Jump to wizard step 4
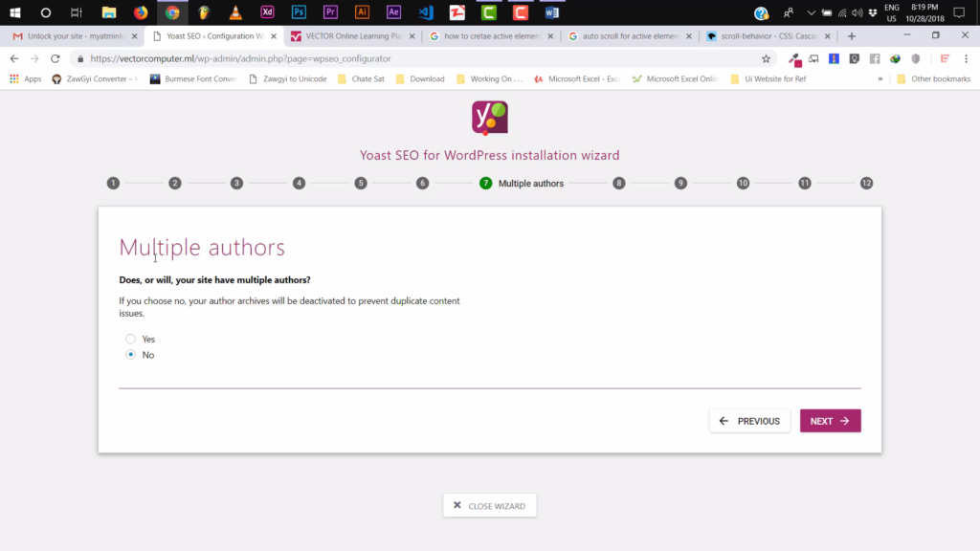Screen dimensions: 980x551 299,183
